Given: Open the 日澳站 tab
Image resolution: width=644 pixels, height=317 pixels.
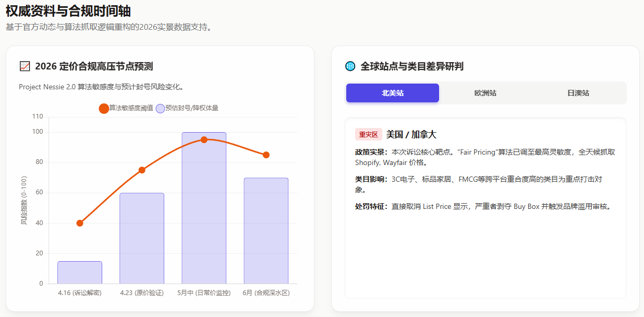Looking at the screenshot, I should [578, 93].
